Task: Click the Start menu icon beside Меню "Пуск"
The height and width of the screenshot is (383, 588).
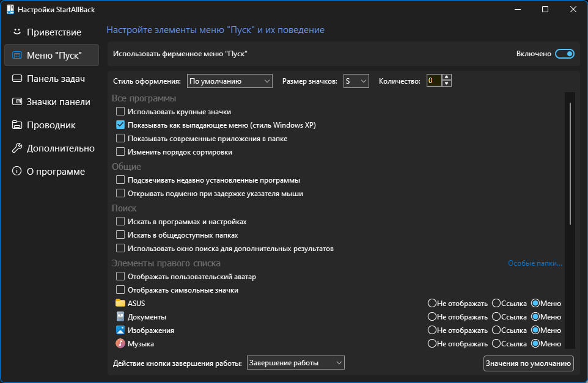Action: click(17, 55)
